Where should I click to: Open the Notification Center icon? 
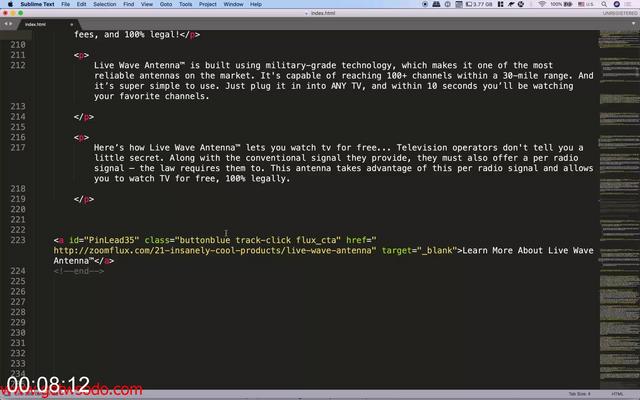[629, 4]
